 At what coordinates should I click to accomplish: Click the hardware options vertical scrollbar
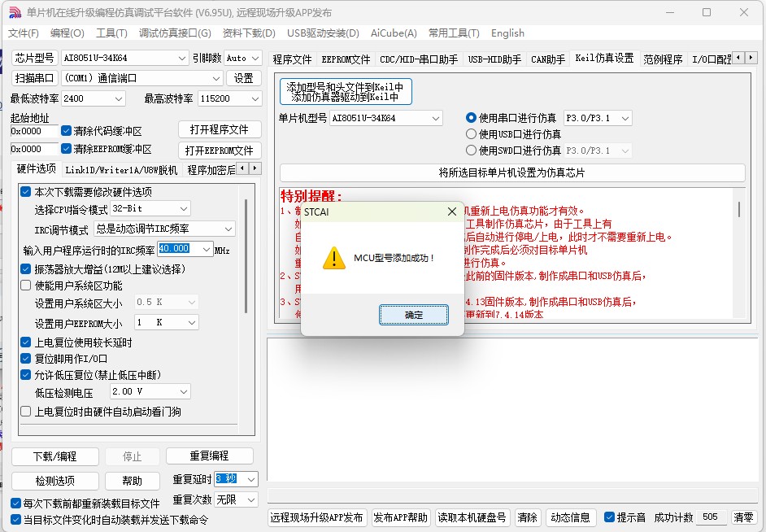tap(246, 256)
